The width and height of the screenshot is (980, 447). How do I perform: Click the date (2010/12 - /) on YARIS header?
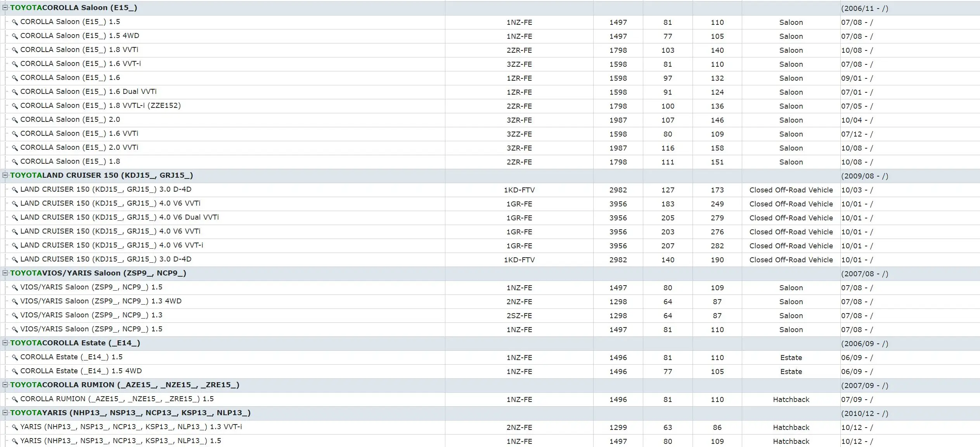click(x=865, y=414)
